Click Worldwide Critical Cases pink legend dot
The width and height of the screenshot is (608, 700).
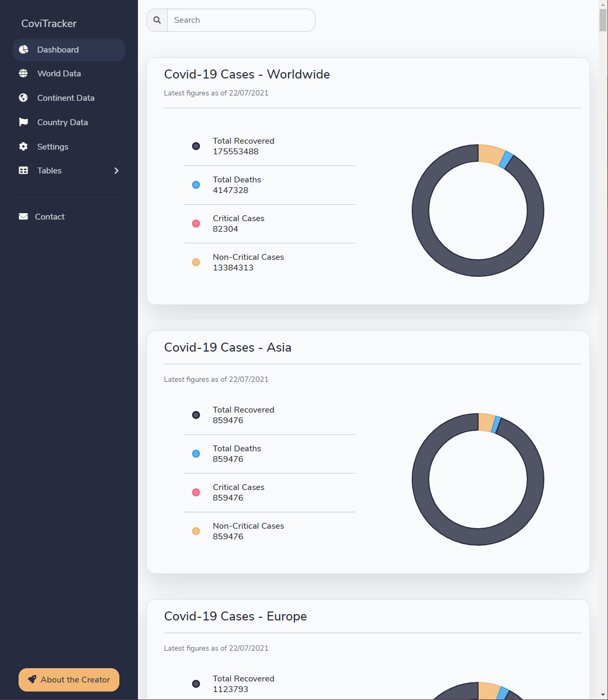(x=196, y=223)
